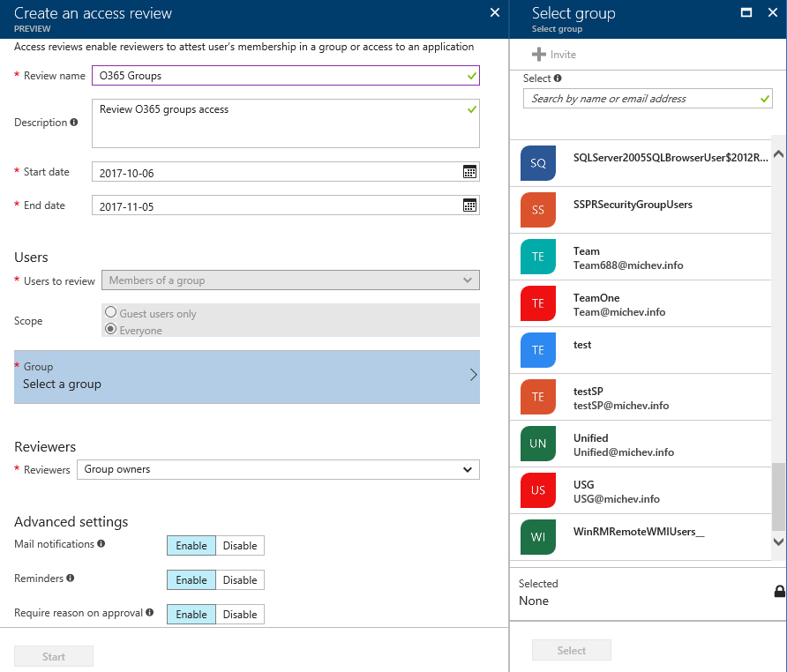The image size is (787, 672).
Task: Open the Start date calendar picker
Action: (469, 172)
